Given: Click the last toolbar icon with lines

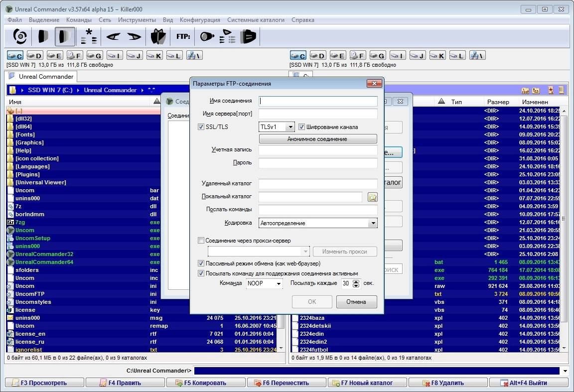Looking at the screenshot, I should 248,36.
